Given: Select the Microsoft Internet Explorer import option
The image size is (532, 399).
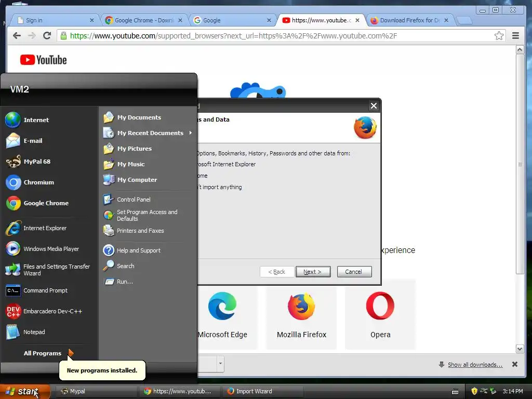Looking at the screenshot, I should (227, 164).
